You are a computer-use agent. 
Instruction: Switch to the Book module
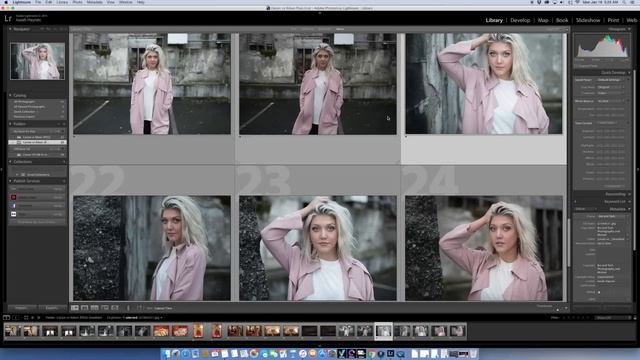(x=562, y=20)
